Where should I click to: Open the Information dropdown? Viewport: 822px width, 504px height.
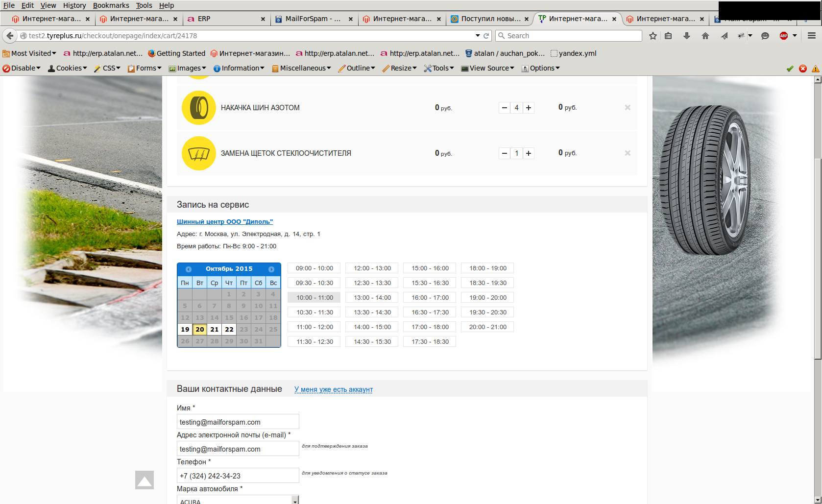(x=239, y=68)
